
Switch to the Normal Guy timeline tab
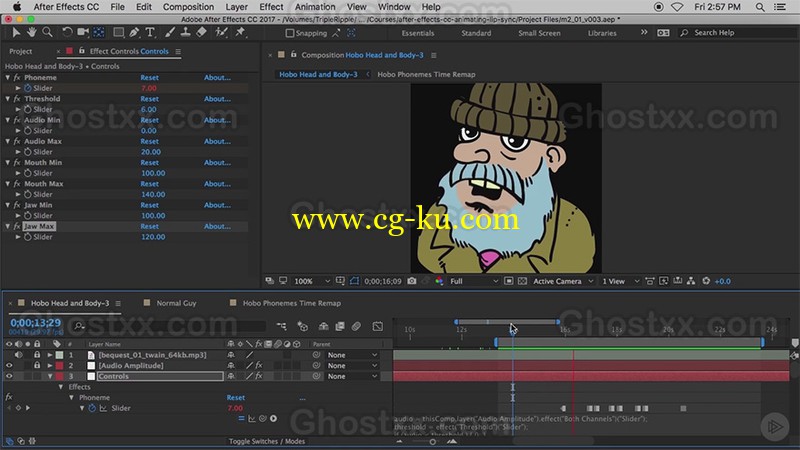coord(176,303)
